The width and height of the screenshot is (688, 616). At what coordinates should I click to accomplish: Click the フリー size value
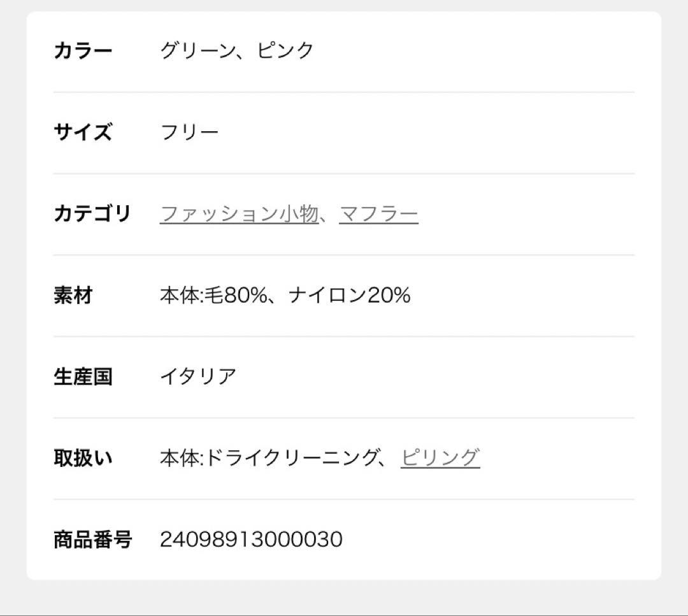coord(189,133)
